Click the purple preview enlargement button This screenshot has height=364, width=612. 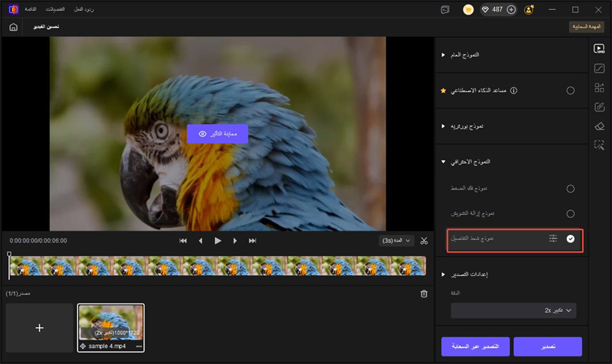[217, 133]
